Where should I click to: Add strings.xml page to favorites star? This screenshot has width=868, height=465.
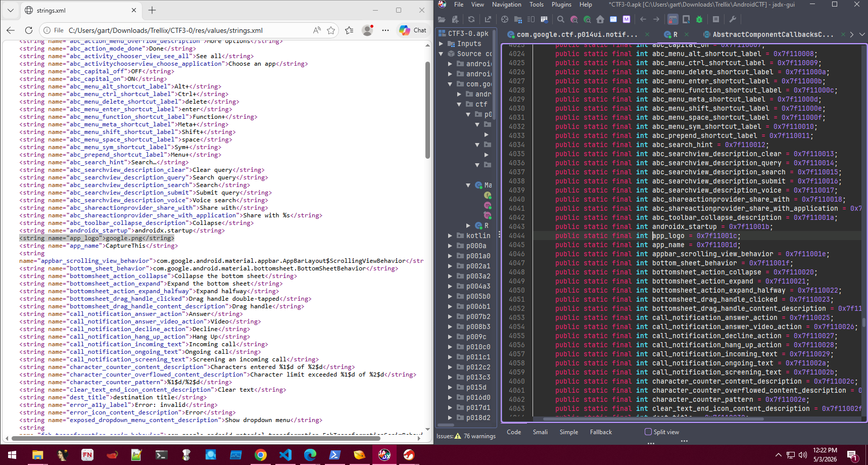[331, 30]
